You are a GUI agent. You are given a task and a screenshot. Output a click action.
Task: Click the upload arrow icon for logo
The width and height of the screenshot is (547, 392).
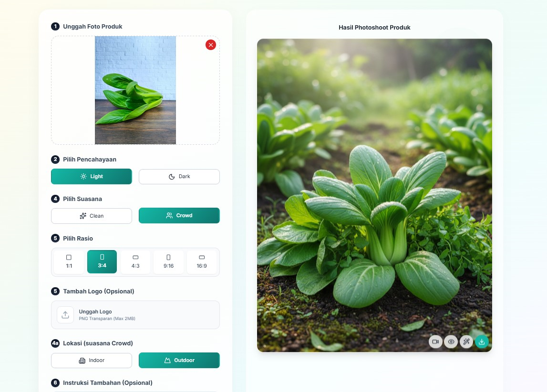click(x=65, y=315)
